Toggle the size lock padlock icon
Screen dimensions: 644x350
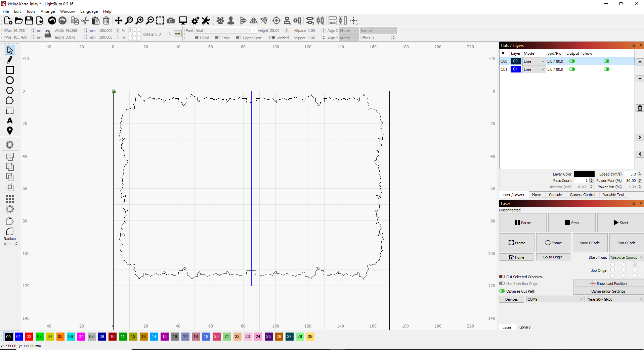48,34
